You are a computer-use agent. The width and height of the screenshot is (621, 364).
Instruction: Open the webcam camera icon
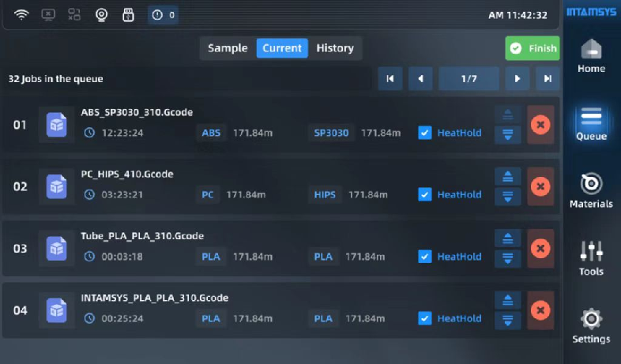click(101, 15)
